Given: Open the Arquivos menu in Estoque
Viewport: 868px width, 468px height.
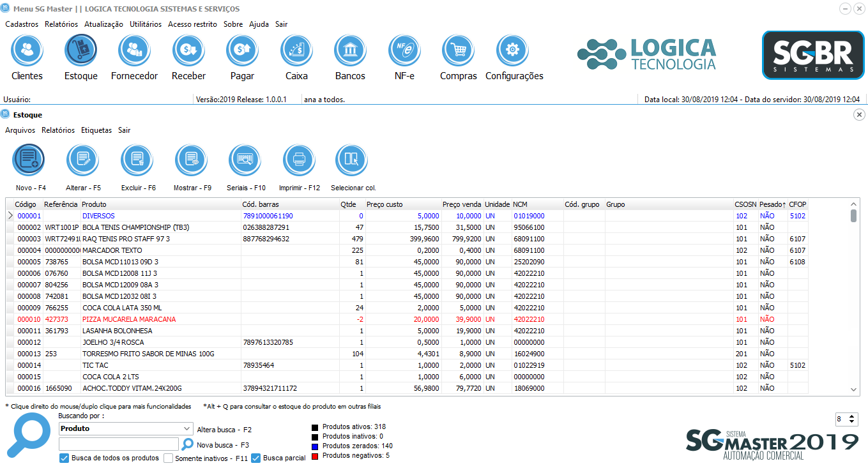Looking at the screenshot, I should click(20, 130).
